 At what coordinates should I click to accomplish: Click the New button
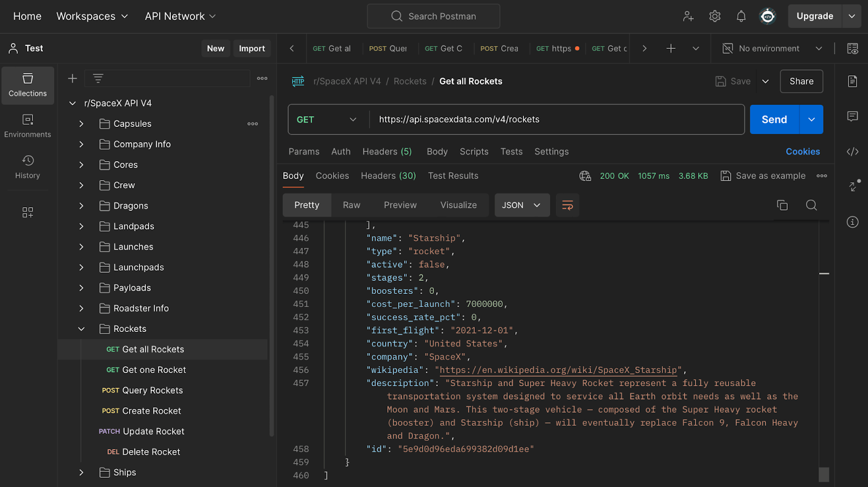(215, 48)
